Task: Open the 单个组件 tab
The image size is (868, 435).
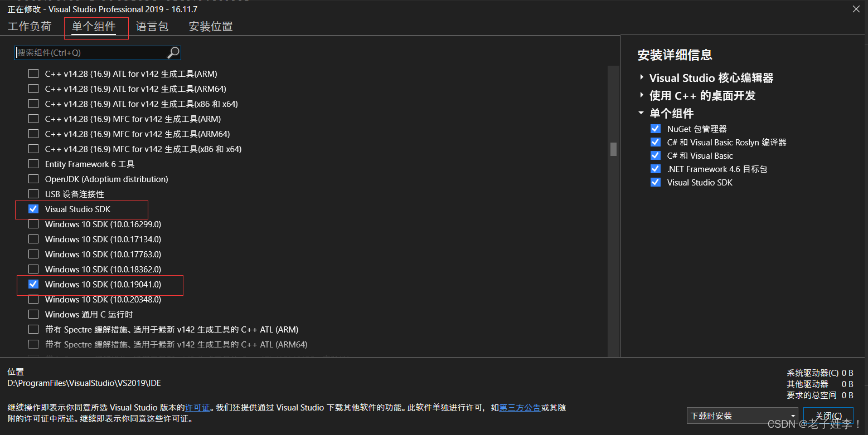Action: [x=94, y=26]
